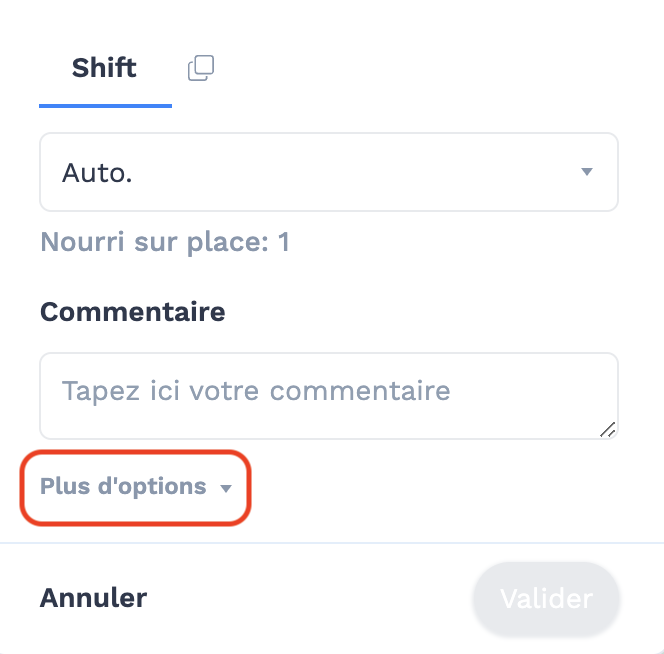Image resolution: width=664 pixels, height=654 pixels.
Task: Click the placeholder text in comment box
Action: (x=256, y=391)
